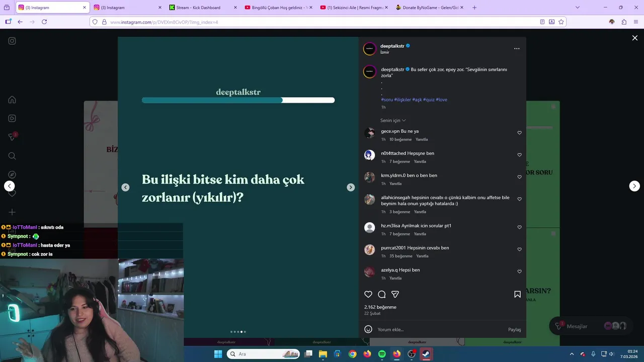Switch to 'Bingöllü Çoban Hoş geldiniz' YouTube tab
The image size is (644, 362).
[278, 8]
